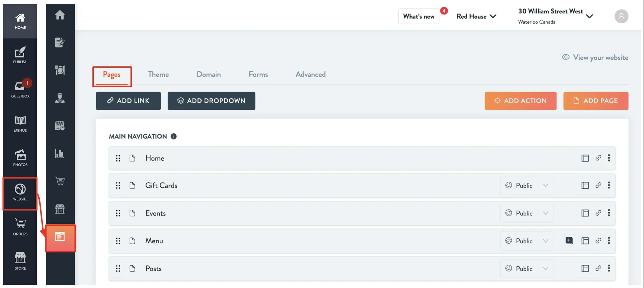Image resolution: width=644 pixels, height=288 pixels.
Task: Copy link icon on Events row
Action: tap(598, 213)
